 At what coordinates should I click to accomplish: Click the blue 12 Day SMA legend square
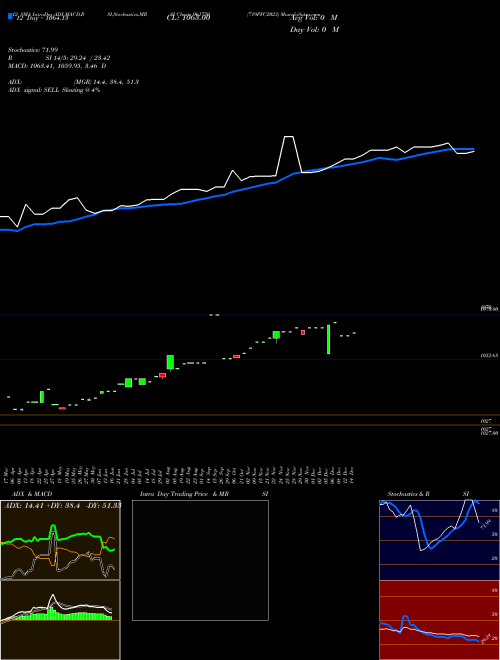(10, 16)
